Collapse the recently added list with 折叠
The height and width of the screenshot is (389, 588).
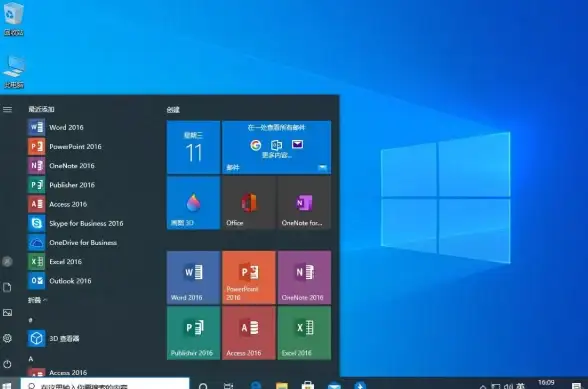point(38,300)
